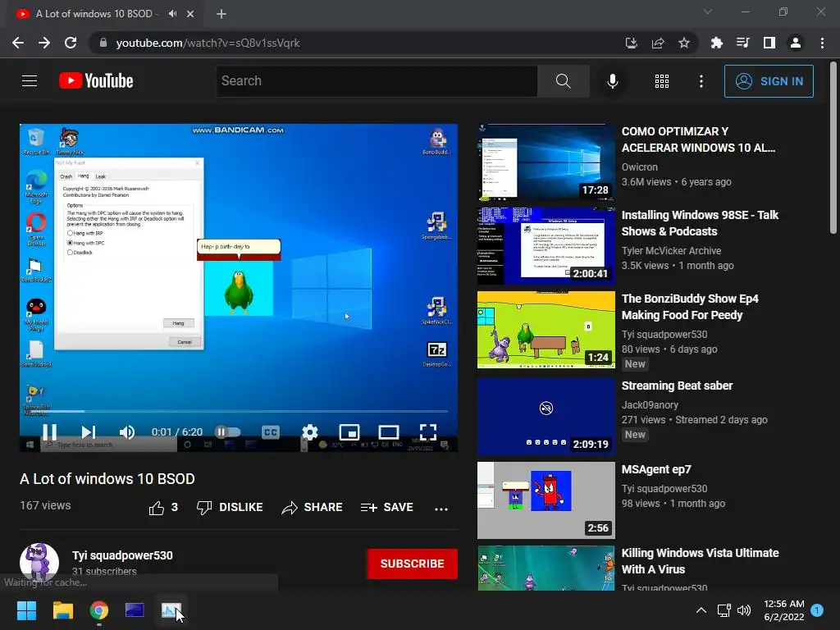Viewport: 840px width, 630px height.
Task: Toggle Chrome side panel
Action: coord(769,43)
